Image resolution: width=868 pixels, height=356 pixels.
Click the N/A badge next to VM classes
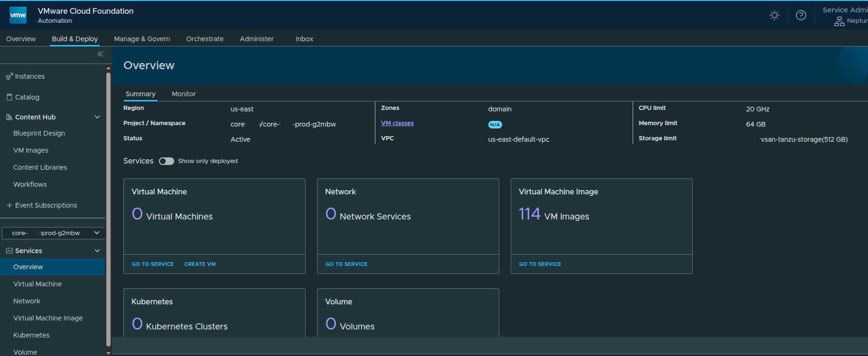pos(495,125)
